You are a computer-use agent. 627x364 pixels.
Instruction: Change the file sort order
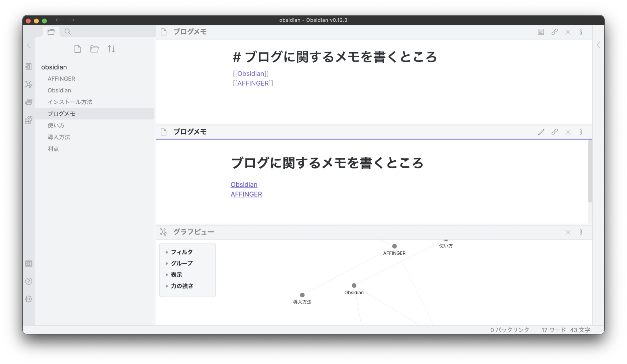point(111,49)
